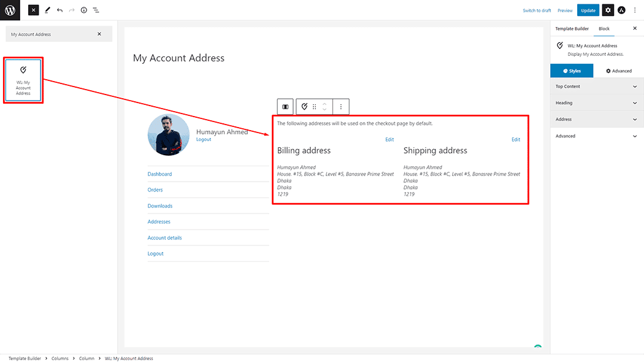Open the document Details panel
This screenshot has height=362, width=644.
pyautogui.click(x=84, y=10)
